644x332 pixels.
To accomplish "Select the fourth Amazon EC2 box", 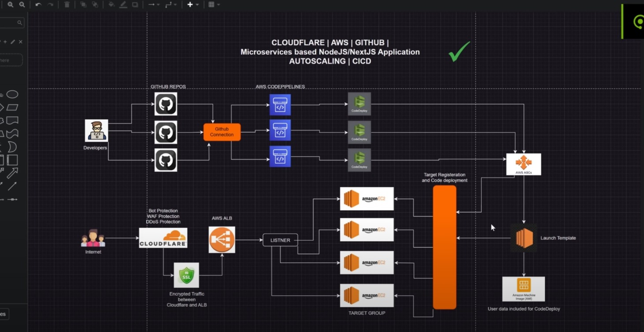I will [x=367, y=295].
